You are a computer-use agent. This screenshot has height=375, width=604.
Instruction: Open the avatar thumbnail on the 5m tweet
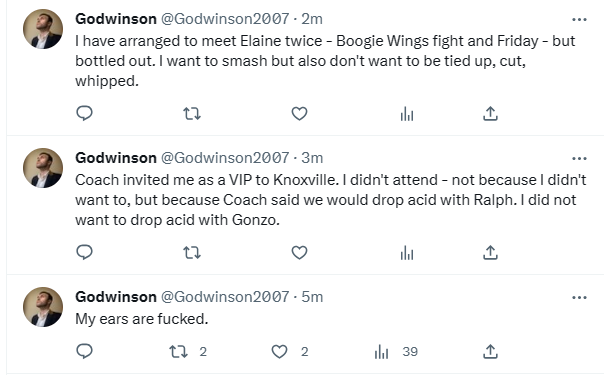click(43, 307)
